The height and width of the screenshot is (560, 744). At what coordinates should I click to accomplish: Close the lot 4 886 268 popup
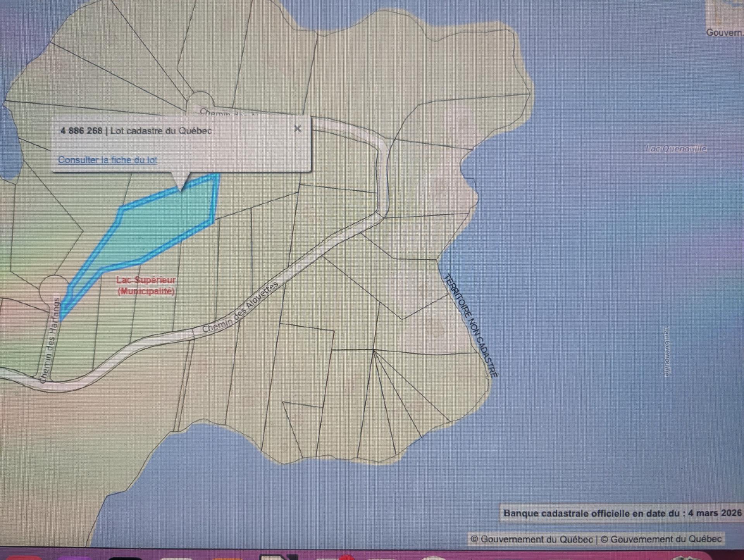tap(297, 129)
